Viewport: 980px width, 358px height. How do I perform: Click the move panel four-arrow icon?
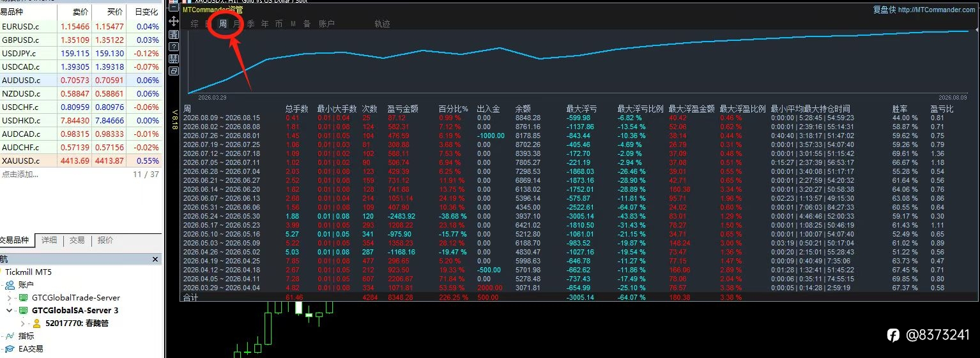coord(174,22)
